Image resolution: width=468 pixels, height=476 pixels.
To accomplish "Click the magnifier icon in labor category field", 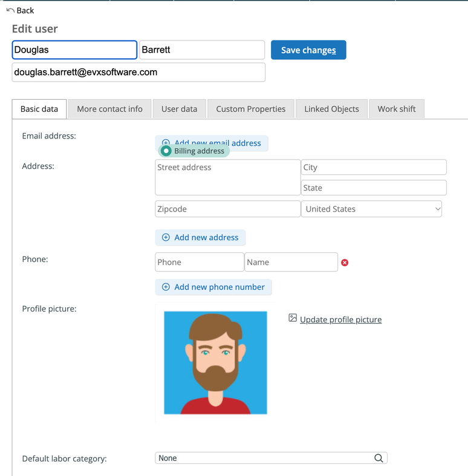I will [x=379, y=458].
